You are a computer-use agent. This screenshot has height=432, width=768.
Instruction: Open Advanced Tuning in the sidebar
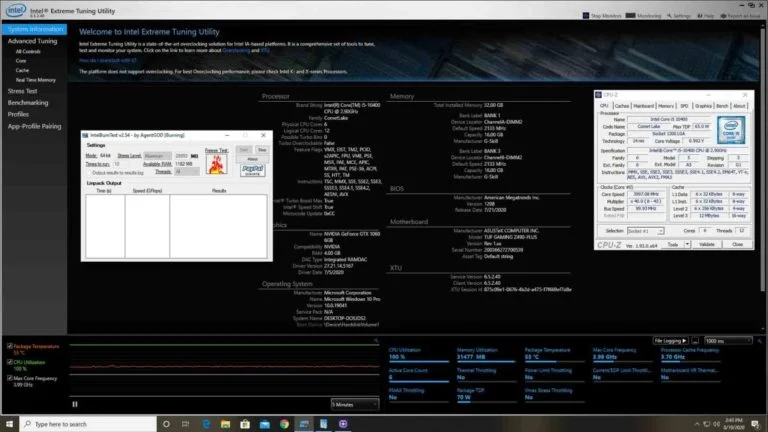point(32,41)
